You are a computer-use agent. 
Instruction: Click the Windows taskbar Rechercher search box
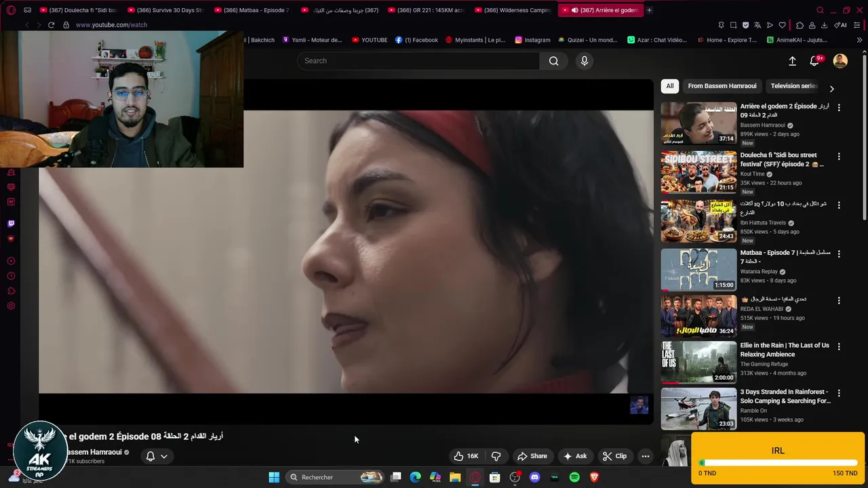[x=335, y=477]
